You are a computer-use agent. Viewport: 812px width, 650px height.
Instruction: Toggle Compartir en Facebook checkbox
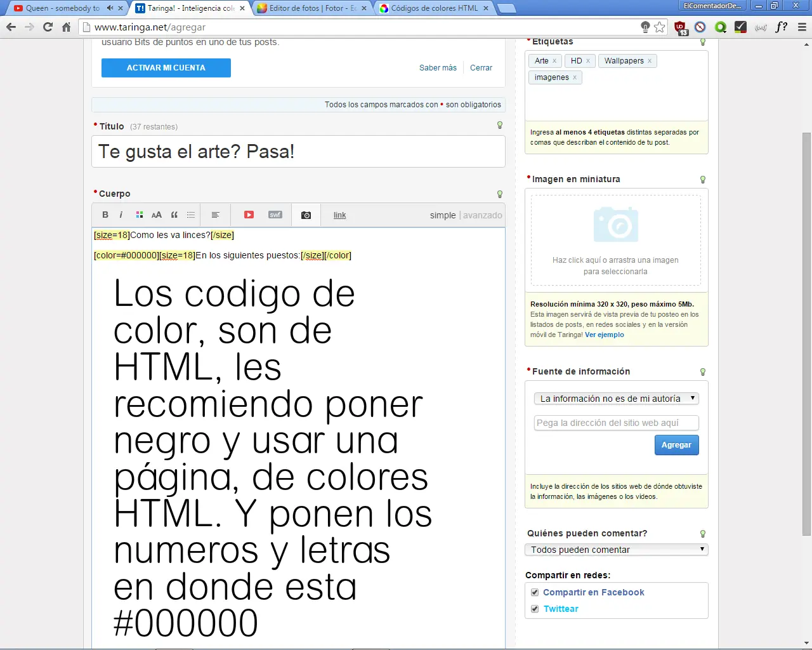535,592
